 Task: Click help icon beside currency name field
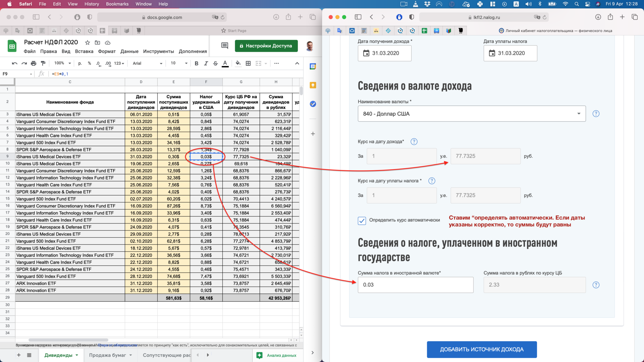pos(596,114)
